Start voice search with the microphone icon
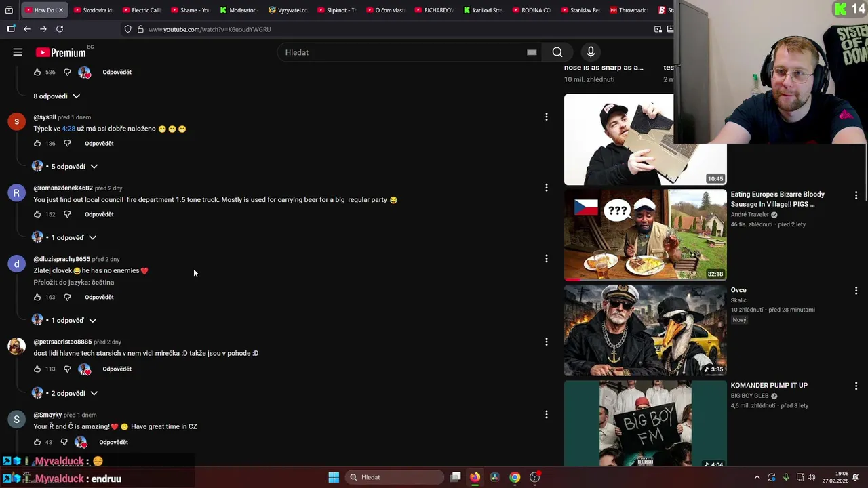Viewport: 868px width, 488px height. coord(591,52)
